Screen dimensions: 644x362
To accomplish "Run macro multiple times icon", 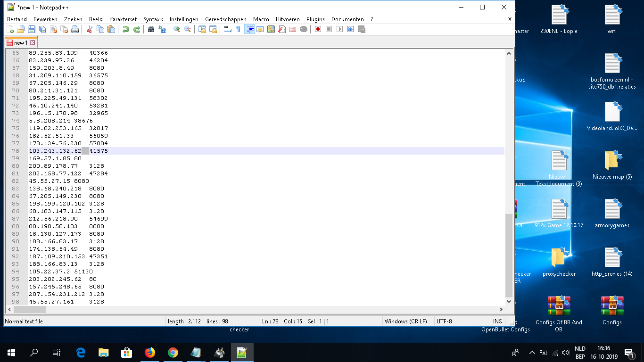I will point(350,29).
